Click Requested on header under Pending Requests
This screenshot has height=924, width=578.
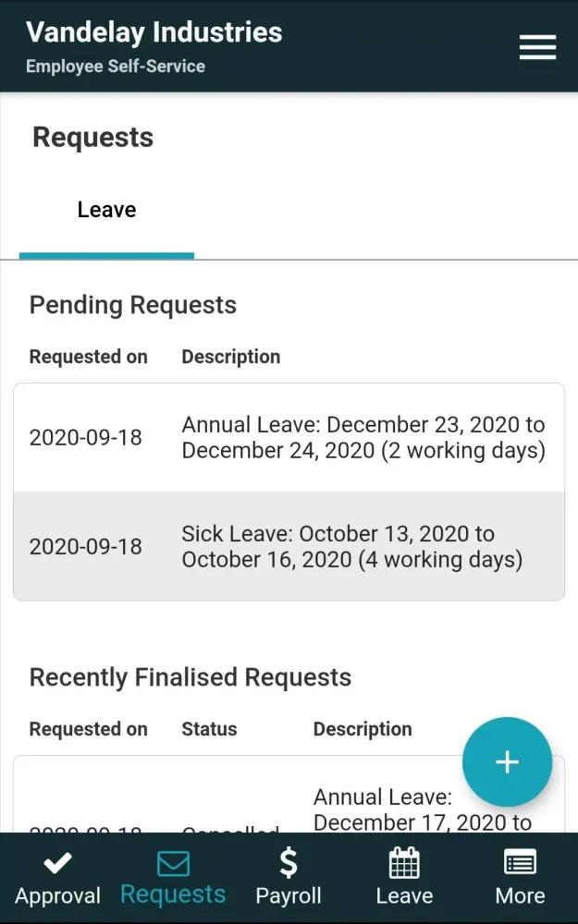pyautogui.click(x=88, y=357)
